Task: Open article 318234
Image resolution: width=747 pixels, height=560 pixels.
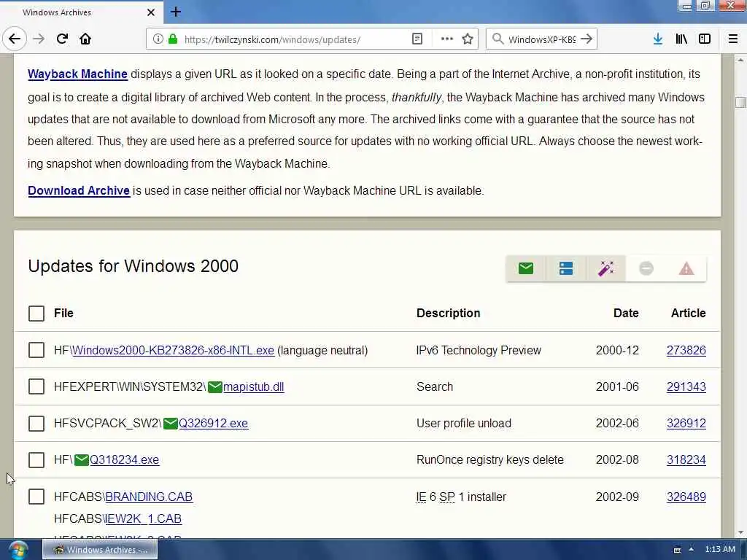Action: click(x=686, y=460)
